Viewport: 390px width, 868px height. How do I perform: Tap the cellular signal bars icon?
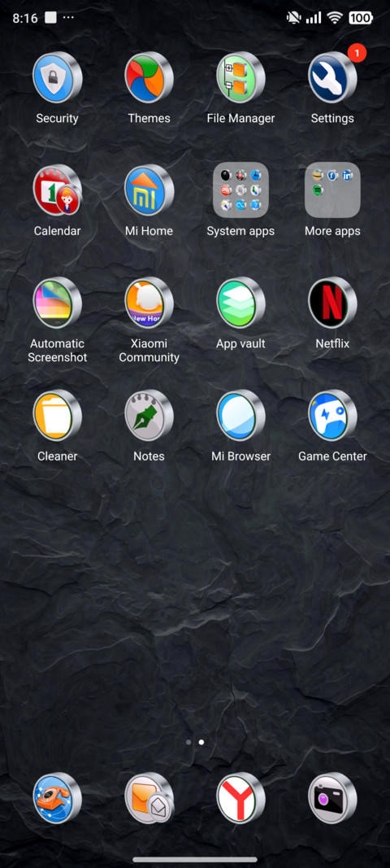click(x=314, y=18)
